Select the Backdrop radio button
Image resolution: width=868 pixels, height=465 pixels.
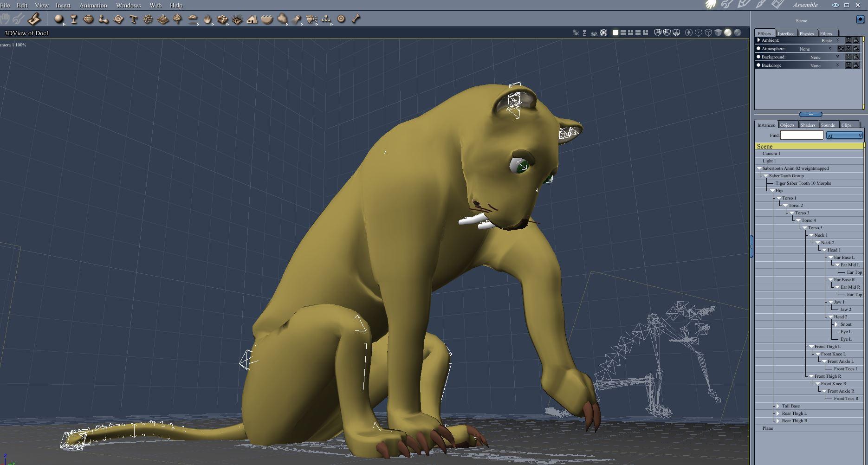pos(758,65)
